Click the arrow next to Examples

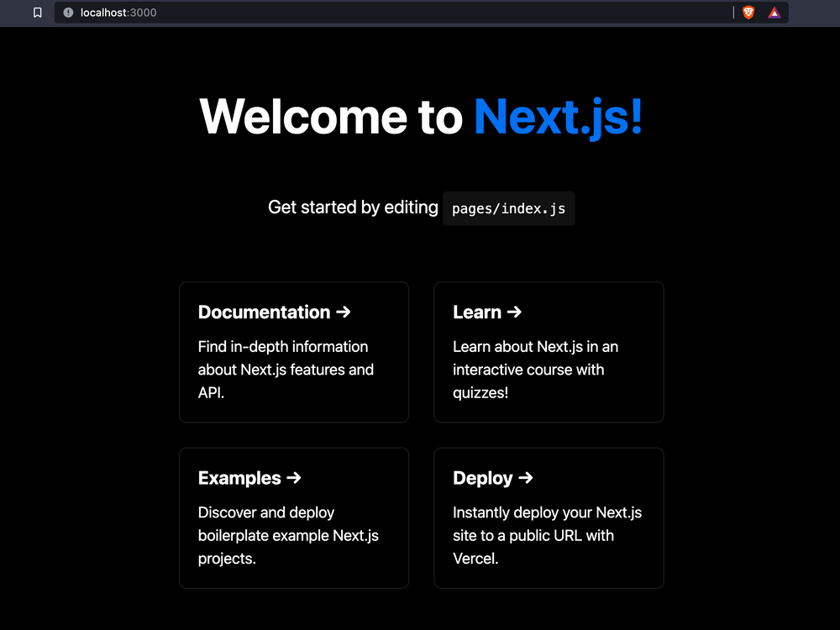[296, 478]
